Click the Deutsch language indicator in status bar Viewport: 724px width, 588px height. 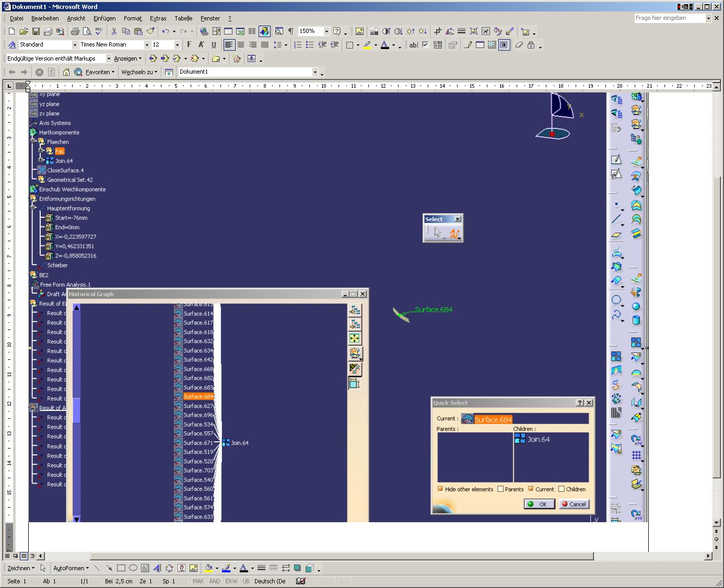click(x=270, y=581)
